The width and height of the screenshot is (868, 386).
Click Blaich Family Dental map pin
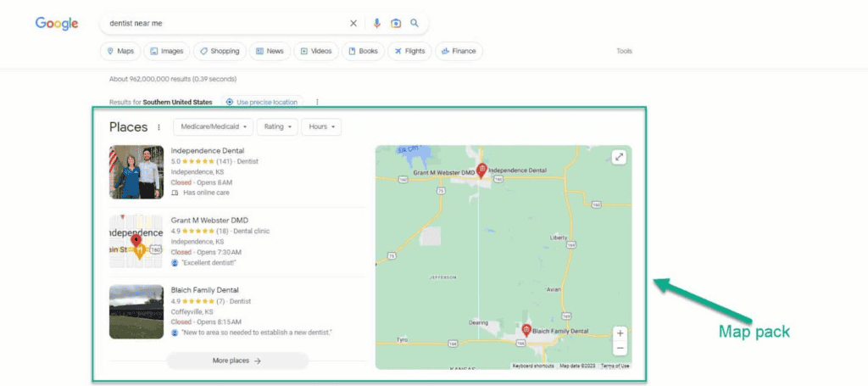[526, 329]
